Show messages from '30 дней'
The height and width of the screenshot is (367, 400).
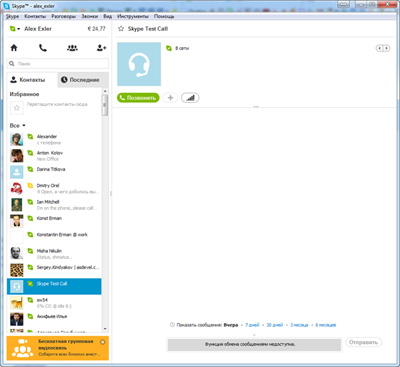(275, 325)
